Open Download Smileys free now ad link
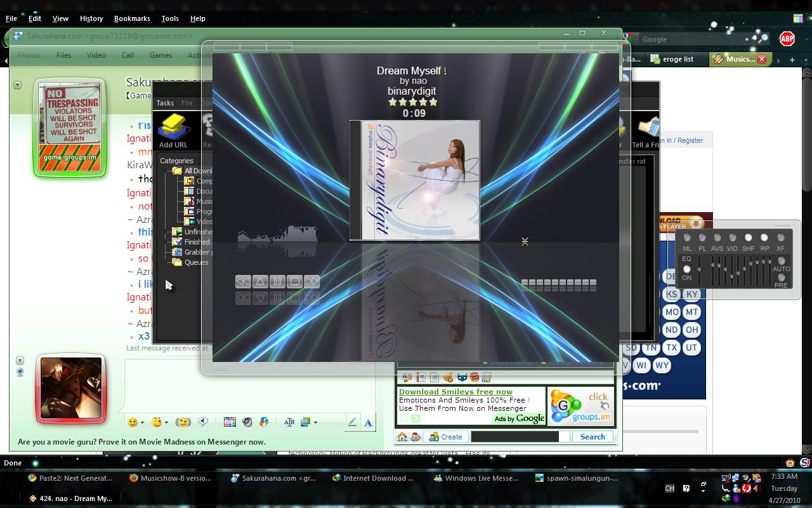This screenshot has width=812, height=508. (x=455, y=392)
